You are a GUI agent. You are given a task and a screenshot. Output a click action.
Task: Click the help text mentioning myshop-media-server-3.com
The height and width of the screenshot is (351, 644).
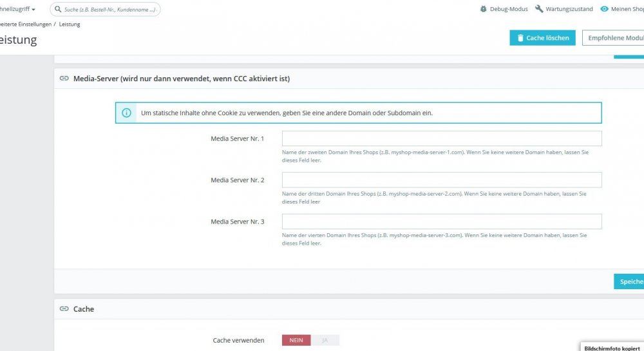point(434,239)
